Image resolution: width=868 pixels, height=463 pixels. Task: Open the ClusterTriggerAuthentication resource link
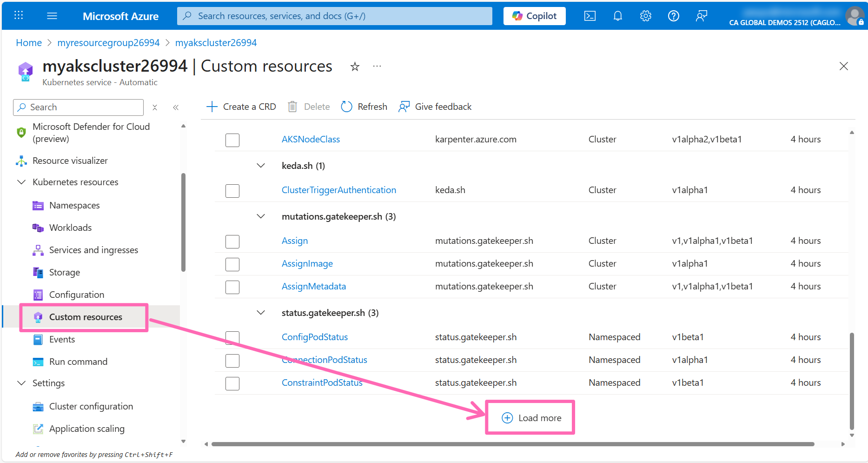point(338,190)
